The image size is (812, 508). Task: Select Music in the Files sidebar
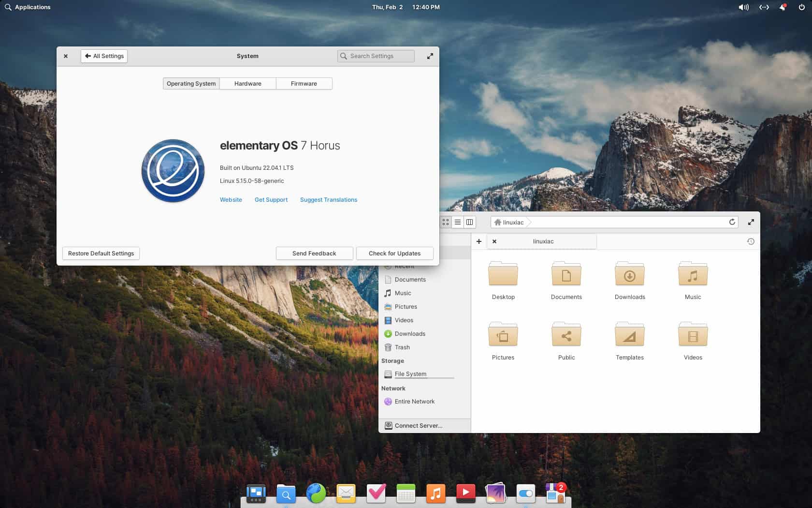[x=403, y=293]
